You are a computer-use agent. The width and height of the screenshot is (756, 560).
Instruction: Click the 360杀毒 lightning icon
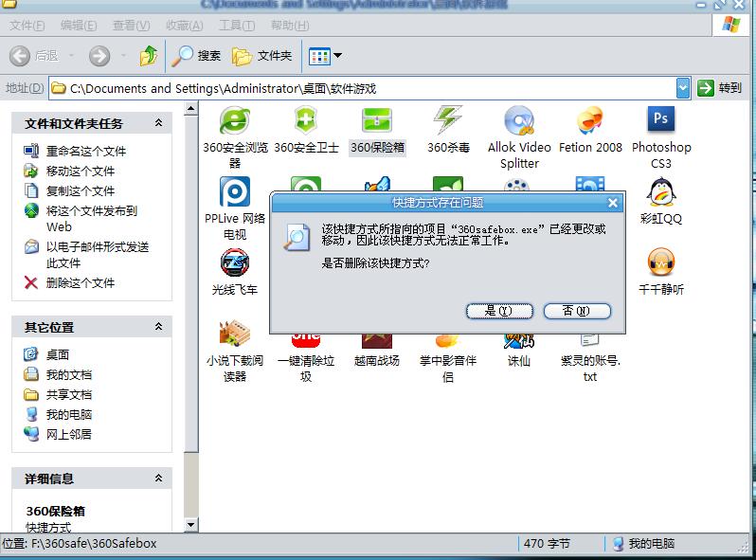(448, 120)
